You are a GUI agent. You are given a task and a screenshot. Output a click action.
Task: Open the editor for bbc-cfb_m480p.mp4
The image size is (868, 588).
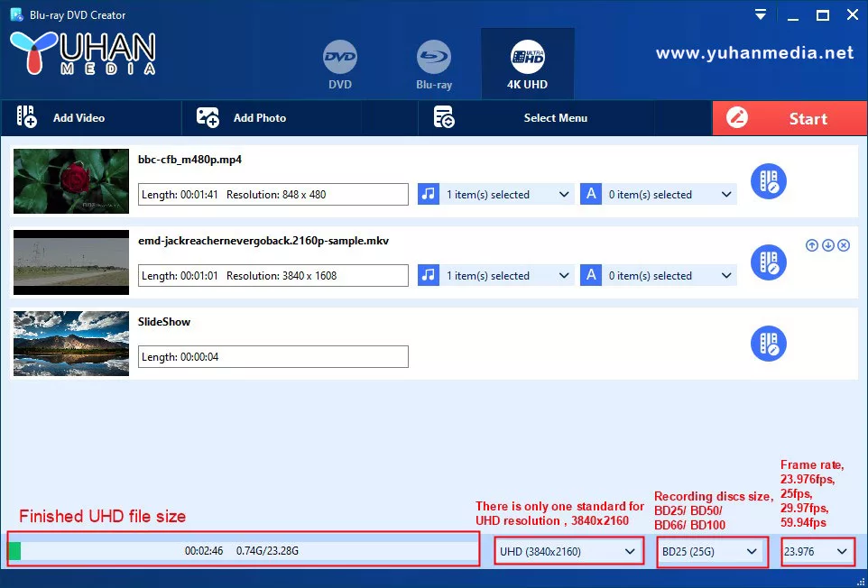coord(768,181)
